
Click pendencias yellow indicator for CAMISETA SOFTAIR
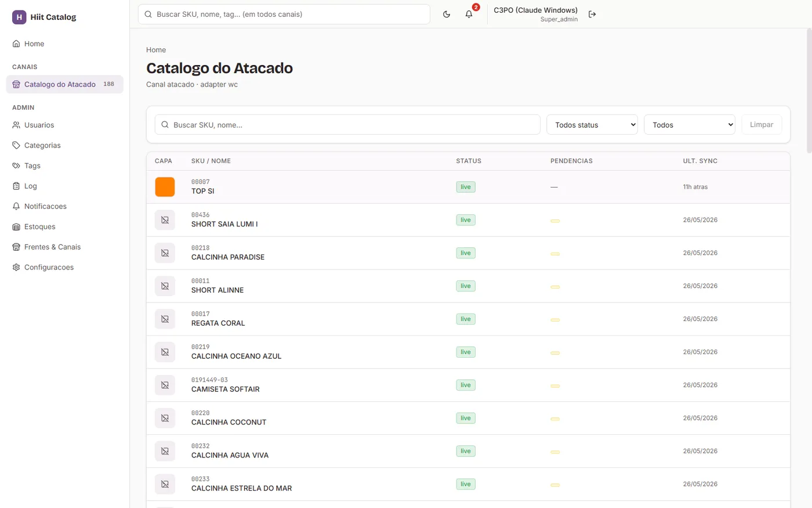coord(555,386)
